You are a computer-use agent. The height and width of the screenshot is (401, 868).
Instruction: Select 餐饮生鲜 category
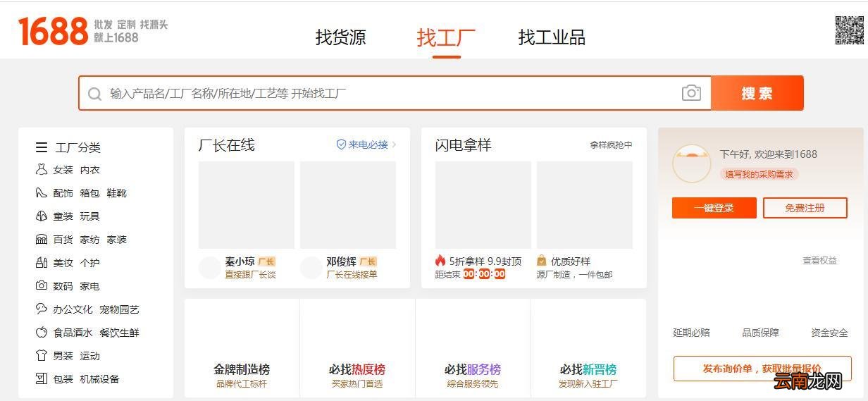click(120, 333)
